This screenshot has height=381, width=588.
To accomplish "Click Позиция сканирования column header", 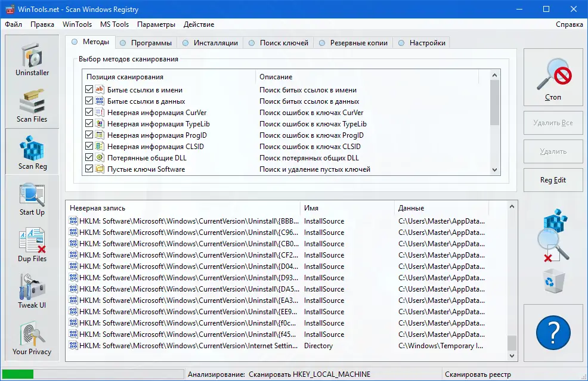I will click(169, 76).
